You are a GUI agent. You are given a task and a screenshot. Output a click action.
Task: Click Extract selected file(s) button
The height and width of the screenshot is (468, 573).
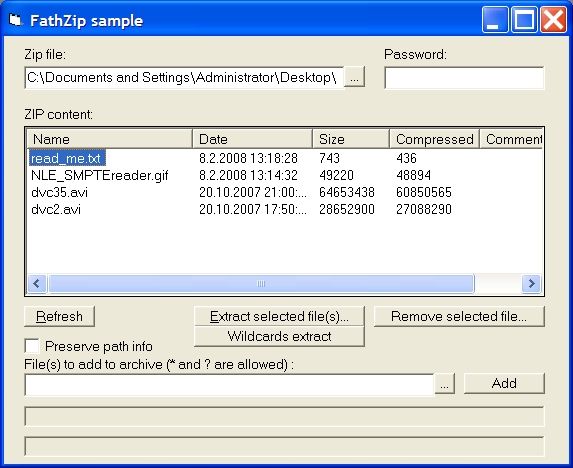[279, 316]
